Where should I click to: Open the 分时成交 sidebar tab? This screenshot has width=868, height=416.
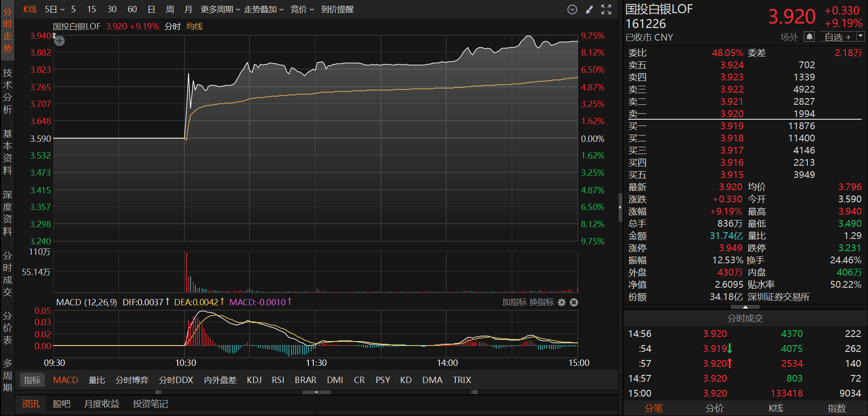[x=7, y=274]
